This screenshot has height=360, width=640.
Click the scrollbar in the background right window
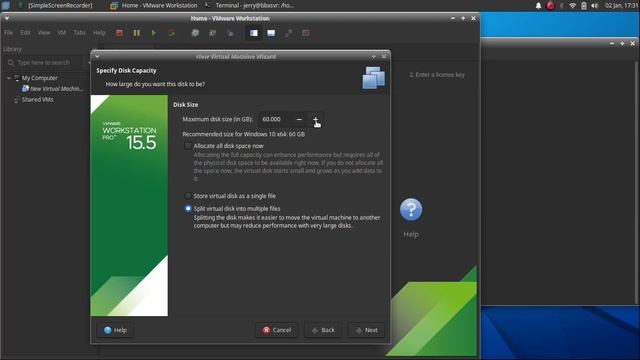(637, 182)
